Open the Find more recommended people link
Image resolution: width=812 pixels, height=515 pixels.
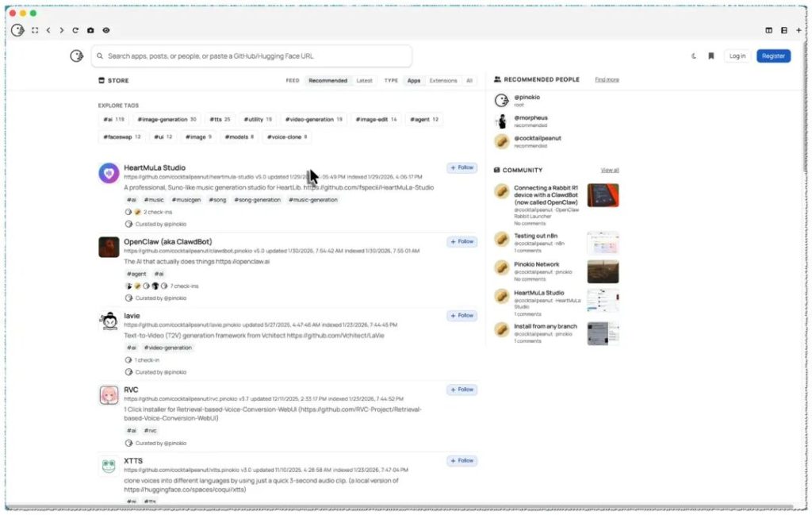607,80
